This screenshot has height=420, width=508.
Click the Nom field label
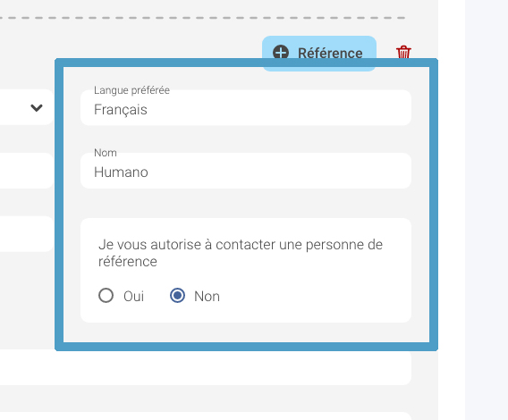point(106,153)
